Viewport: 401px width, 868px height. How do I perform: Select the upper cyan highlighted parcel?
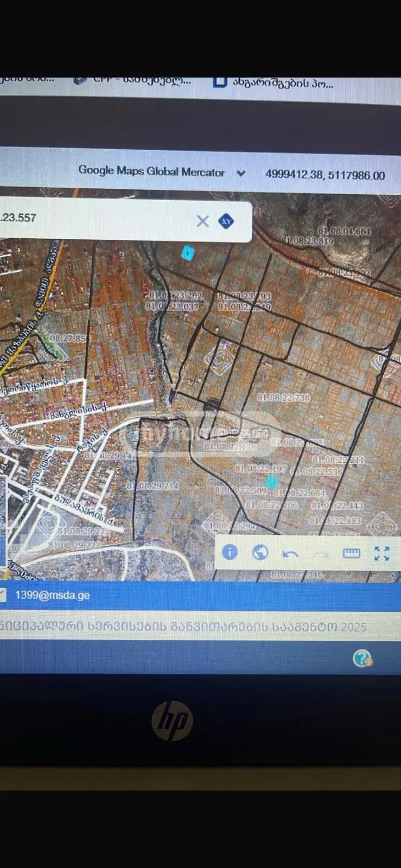click(187, 253)
